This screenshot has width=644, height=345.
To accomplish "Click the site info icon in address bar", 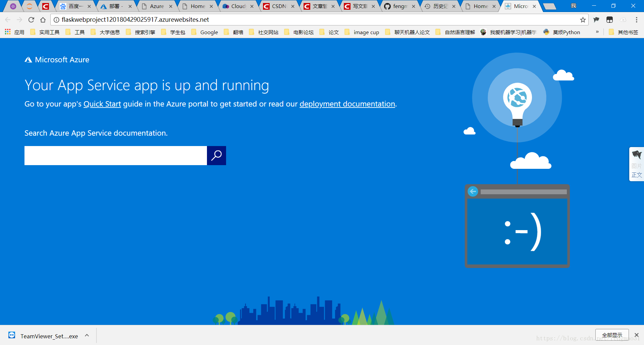I will (57, 20).
